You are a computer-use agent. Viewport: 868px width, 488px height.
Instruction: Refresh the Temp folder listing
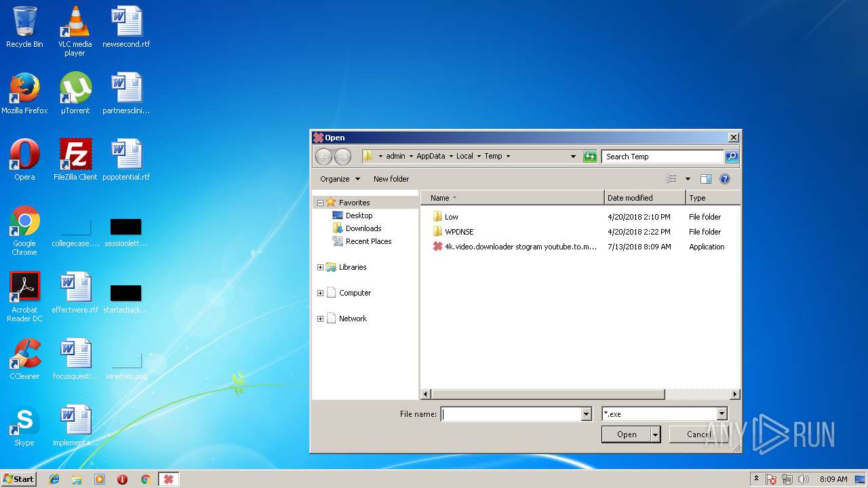tap(590, 157)
